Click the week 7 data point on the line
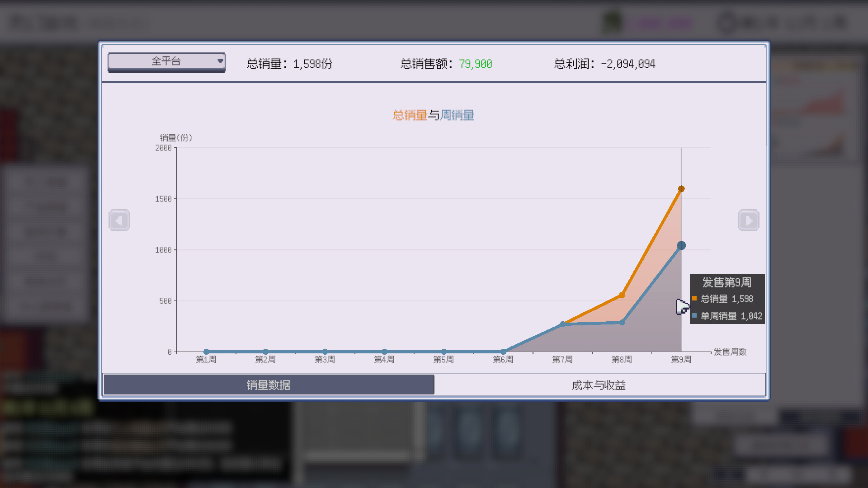The image size is (868, 488). click(x=562, y=324)
